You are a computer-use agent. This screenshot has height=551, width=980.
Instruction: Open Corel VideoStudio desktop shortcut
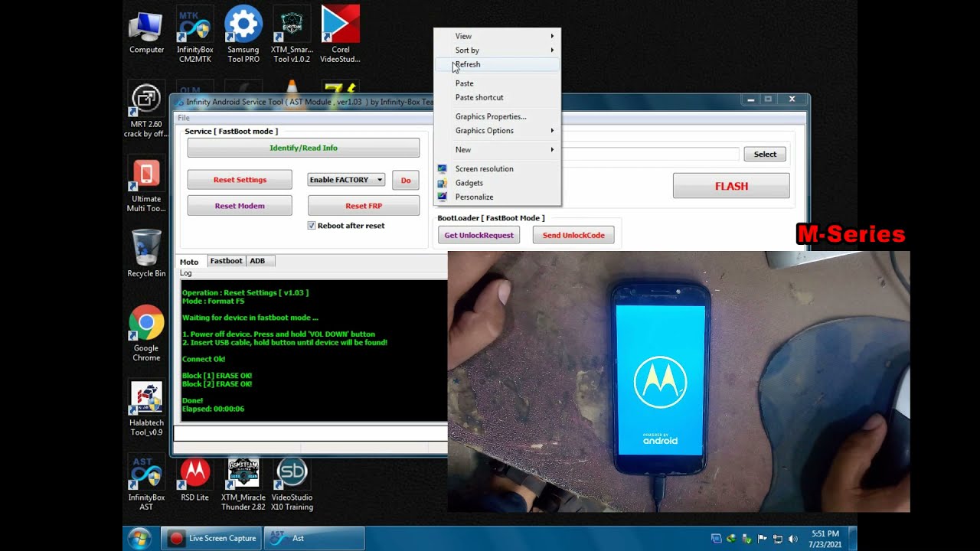(340, 35)
